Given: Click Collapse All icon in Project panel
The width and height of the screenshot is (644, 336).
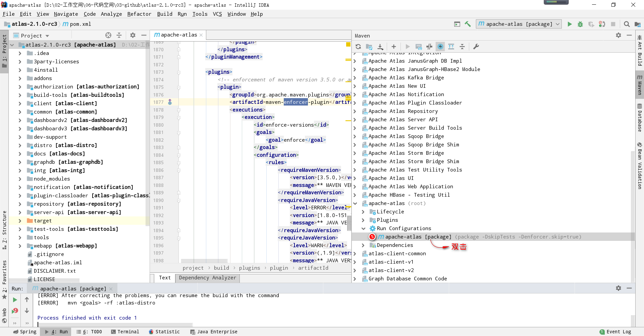Looking at the screenshot, I should tap(119, 35).
